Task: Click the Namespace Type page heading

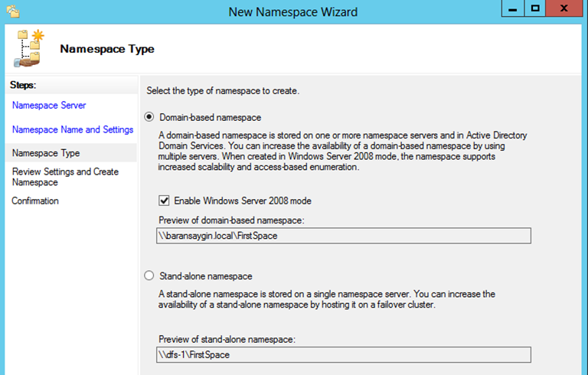Action: (107, 49)
